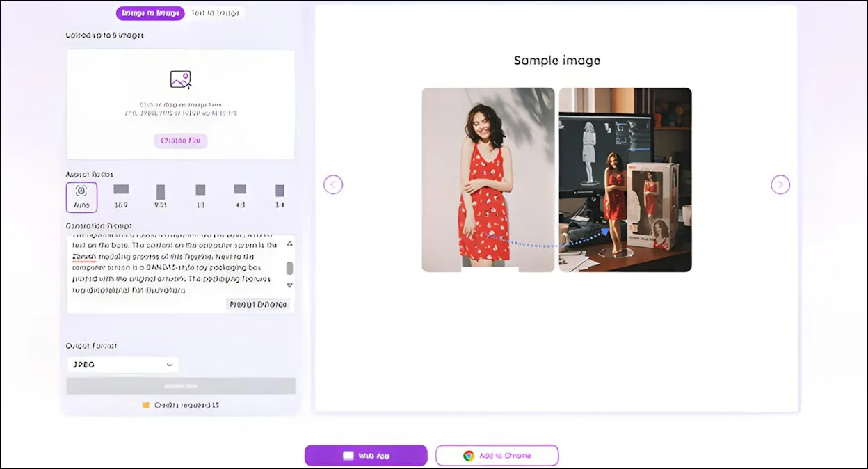Viewport: 868px width, 469px height.
Task: Pick the 9:16 portrait aspect ratio
Action: click(x=161, y=192)
